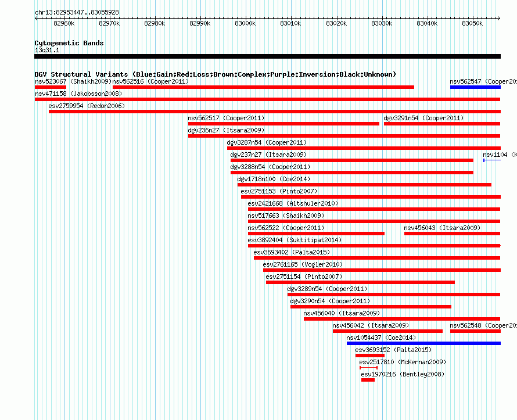
Task: Click the 13q31.1 band label
Action: click(x=47, y=50)
